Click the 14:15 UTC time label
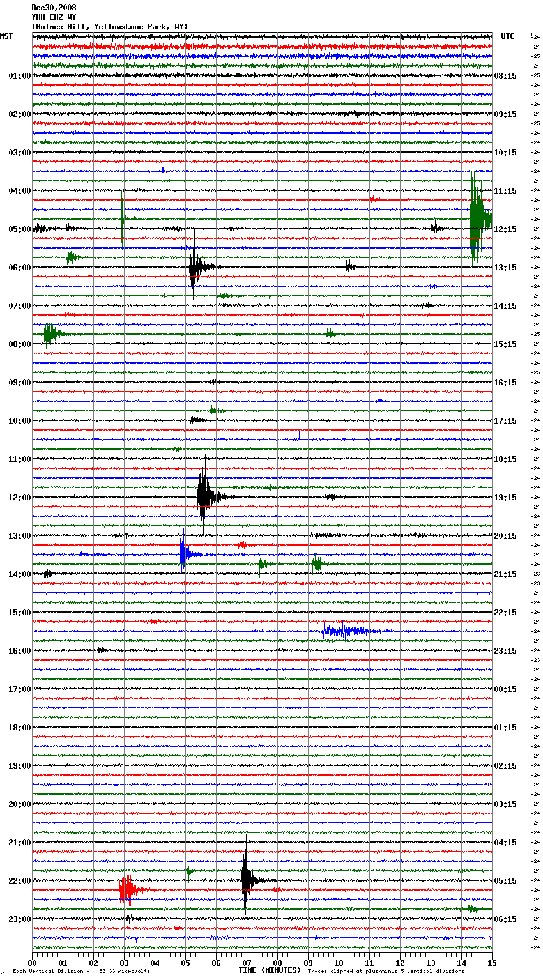The width and height of the screenshot is (543, 980). pyautogui.click(x=505, y=306)
